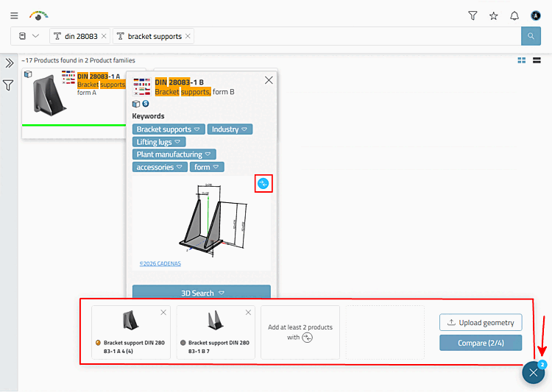Open the 3D Search dropdown button
The image size is (552, 392).
pyautogui.click(x=202, y=293)
